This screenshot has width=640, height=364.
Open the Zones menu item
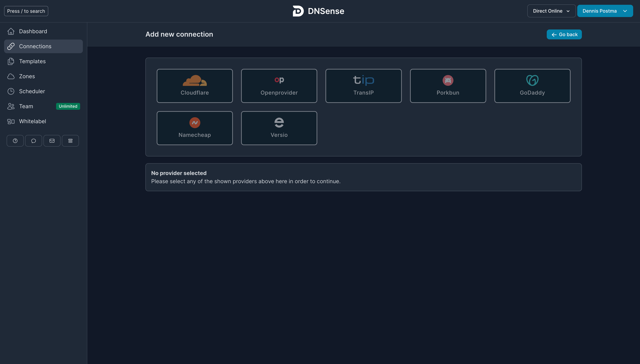pyautogui.click(x=43, y=76)
